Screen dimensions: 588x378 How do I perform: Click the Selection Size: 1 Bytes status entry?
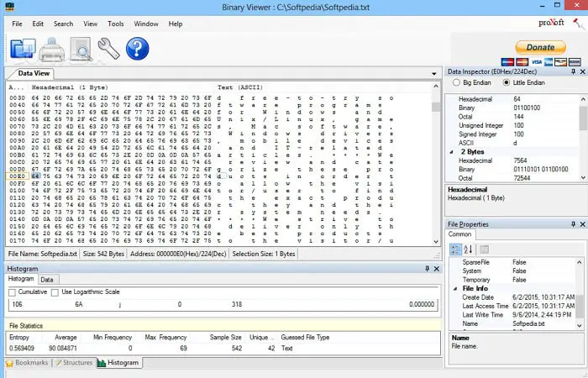264,254
